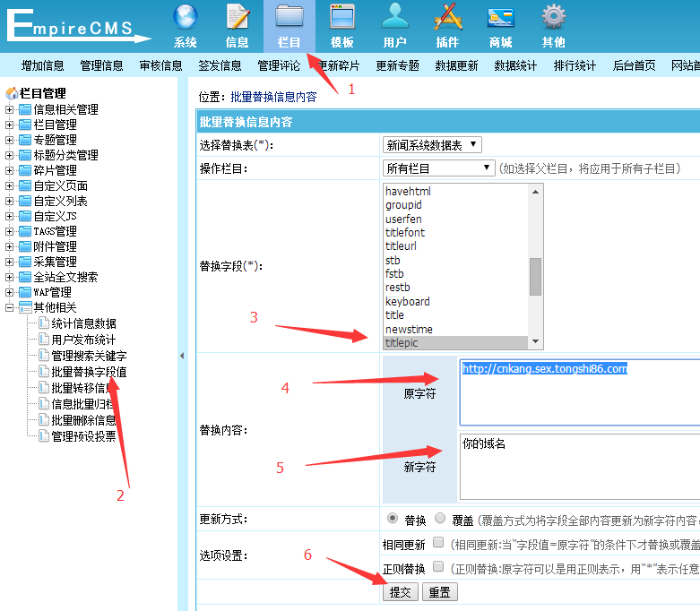Open the 模板 window icon
Viewport: 700px width, 611px height.
(x=342, y=17)
